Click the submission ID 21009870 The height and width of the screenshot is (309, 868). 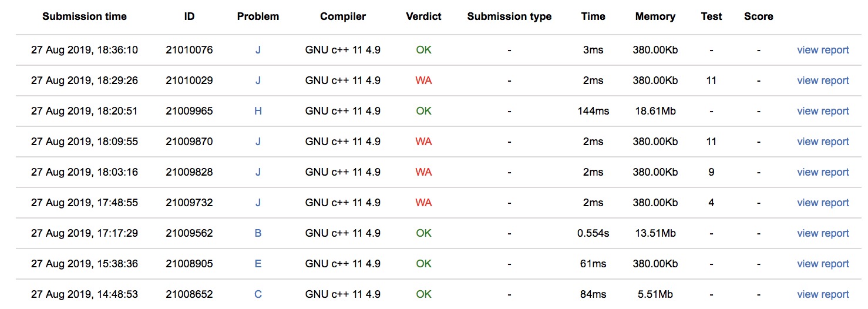point(189,142)
